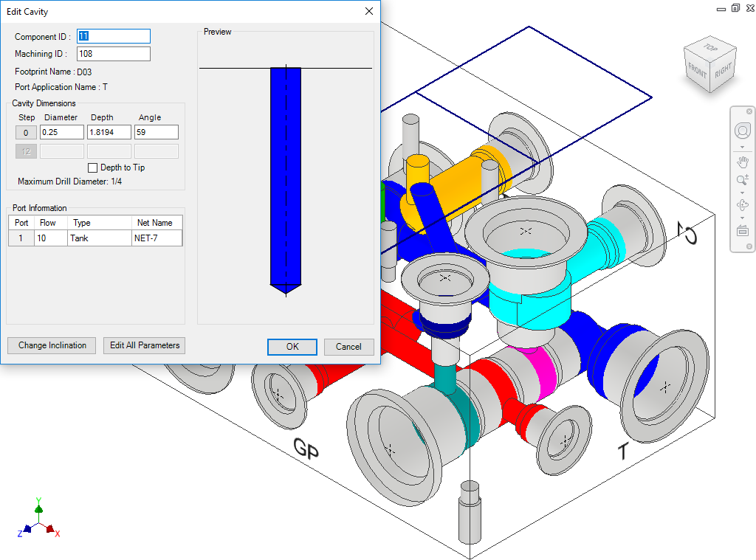Expand the orbit tool dropdown arrow
The image size is (756, 560).
(742, 218)
